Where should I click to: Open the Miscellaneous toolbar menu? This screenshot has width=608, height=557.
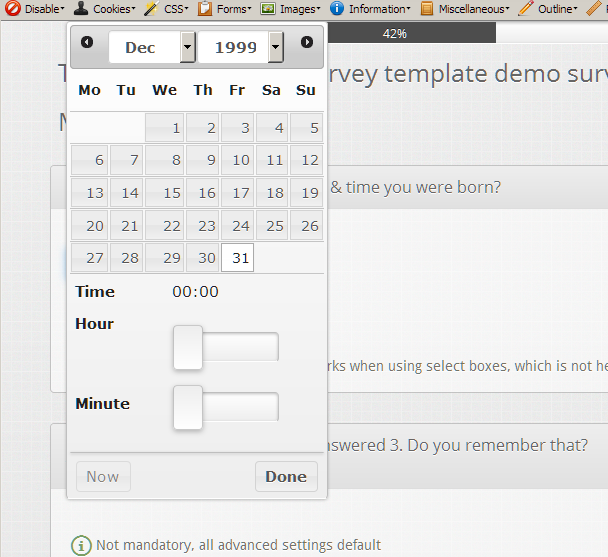[468, 9]
